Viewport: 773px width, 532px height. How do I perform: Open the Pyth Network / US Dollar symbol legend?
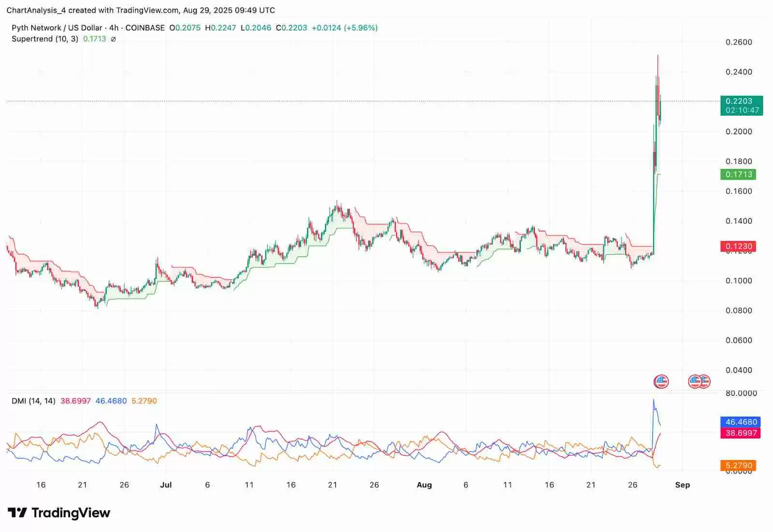[x=58, y=28]
